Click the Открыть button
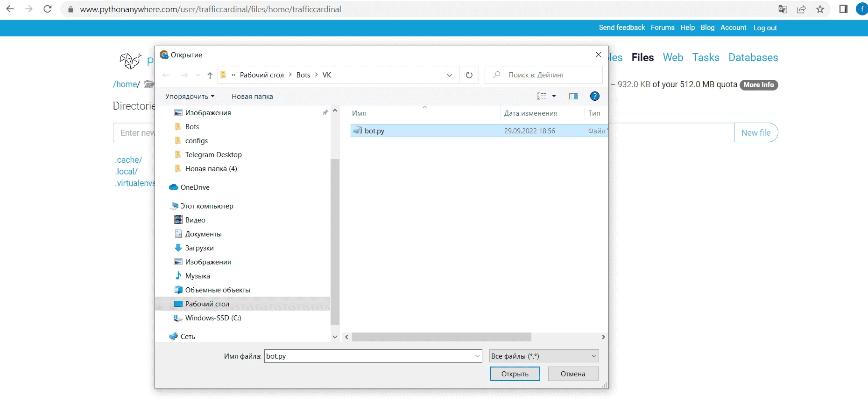868x402 pixels. tap(515, 374)
